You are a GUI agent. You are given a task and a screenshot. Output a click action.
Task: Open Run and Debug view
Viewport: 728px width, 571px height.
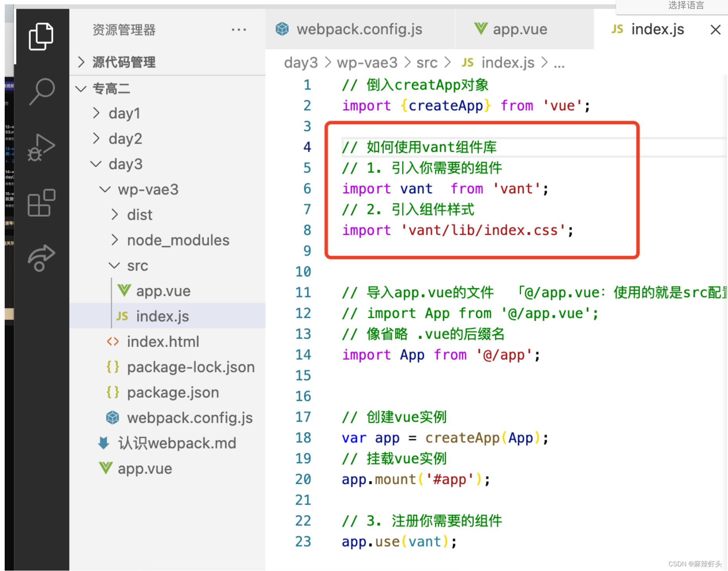point(41,147)
